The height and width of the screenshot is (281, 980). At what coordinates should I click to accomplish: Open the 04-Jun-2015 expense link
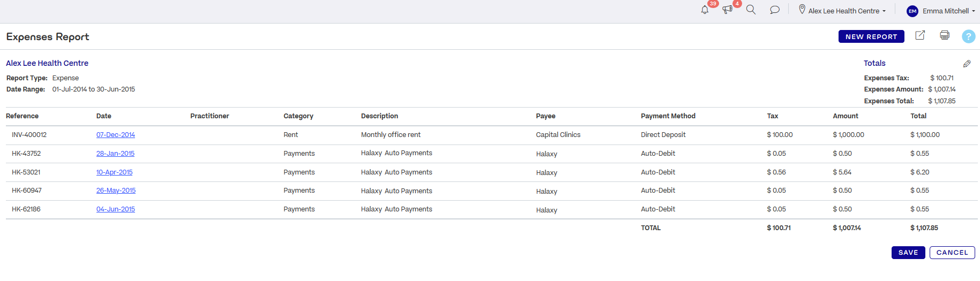coord(116,209)
